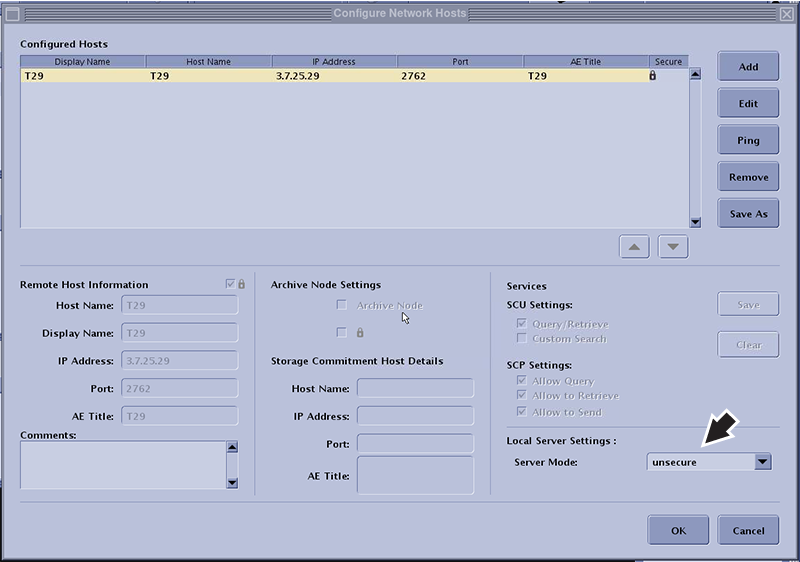
Task: Close the Configure Network Hosts dialog
Action: tap(788, 14)
